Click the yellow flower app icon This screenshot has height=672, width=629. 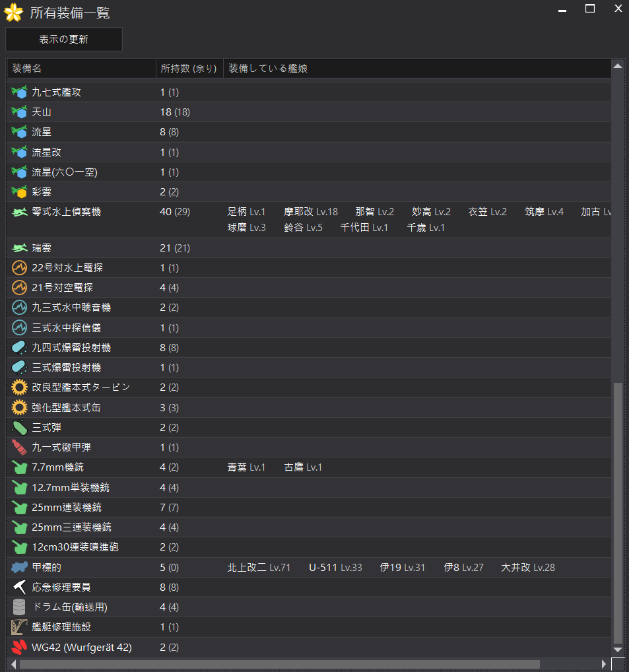[x=13, y=13]
